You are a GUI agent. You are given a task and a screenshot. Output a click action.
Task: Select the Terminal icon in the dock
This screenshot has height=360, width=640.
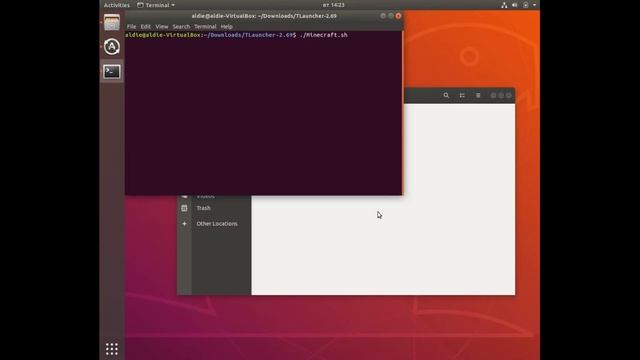click(x=112, y=71)
